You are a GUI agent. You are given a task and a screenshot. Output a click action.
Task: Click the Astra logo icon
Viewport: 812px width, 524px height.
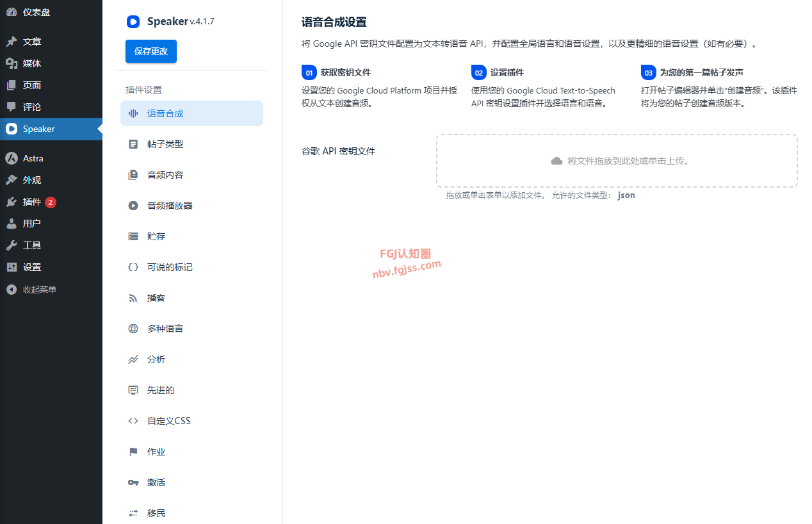click(x=12, y=158)
